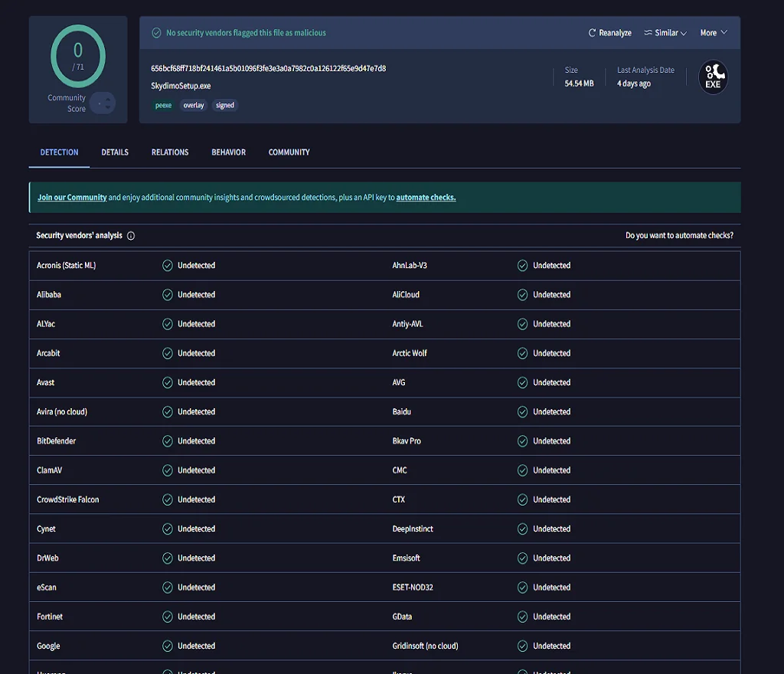Click the Undetected check icon for ESET-NOD32
The width and height of the screenshot is (784, 674).
coord(523,587)
